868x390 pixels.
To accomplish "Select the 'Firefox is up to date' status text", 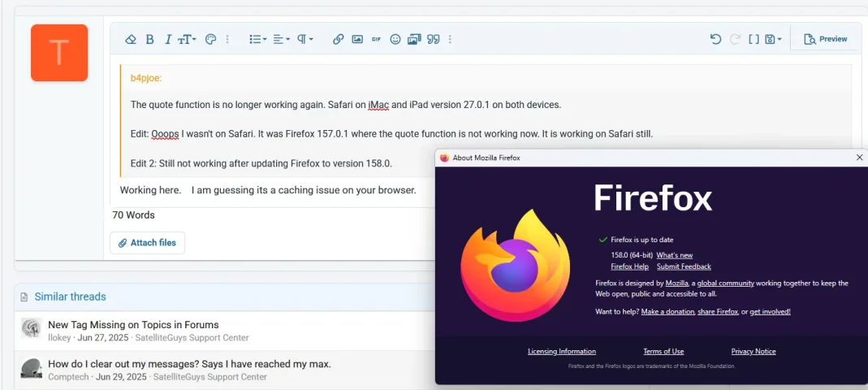I will point(642,240).
